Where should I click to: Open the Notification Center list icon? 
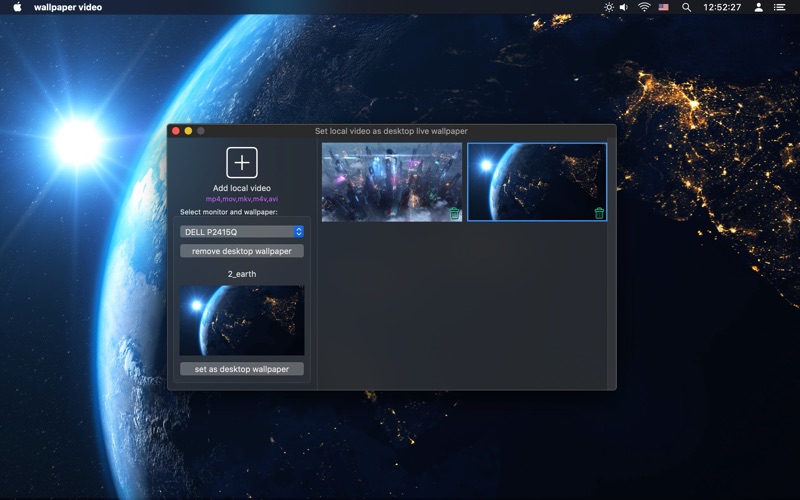[782, 7]
